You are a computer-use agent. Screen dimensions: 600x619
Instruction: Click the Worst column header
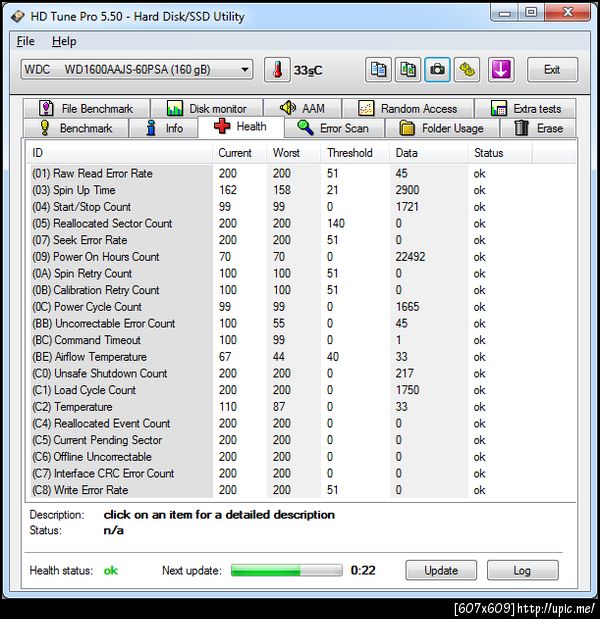293,153
